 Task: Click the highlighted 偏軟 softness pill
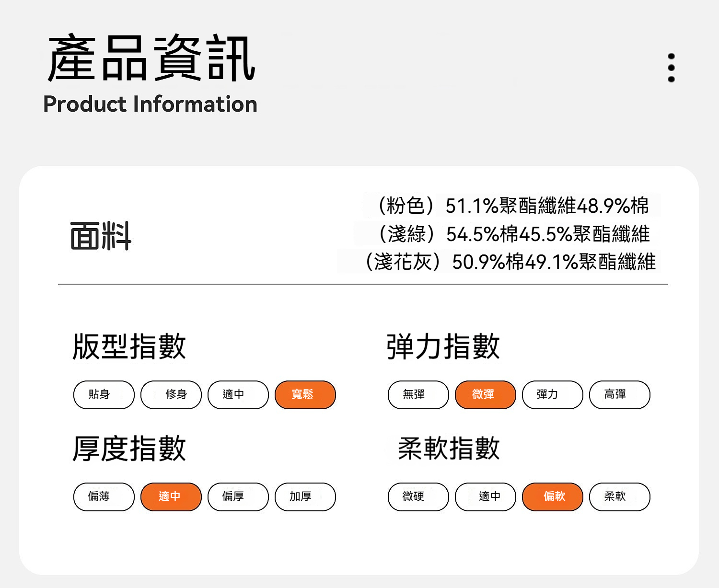553,497
